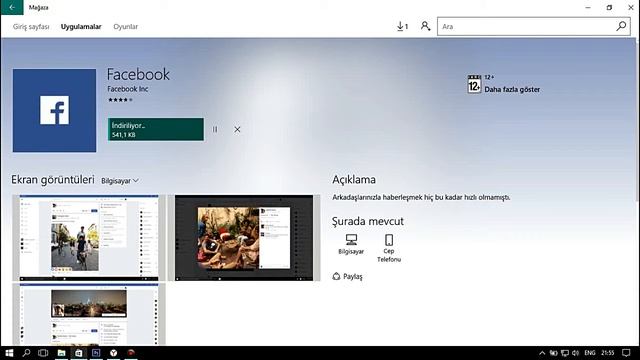
Task: Click the Açıklama heading
Action: click(x=354, y=180)
